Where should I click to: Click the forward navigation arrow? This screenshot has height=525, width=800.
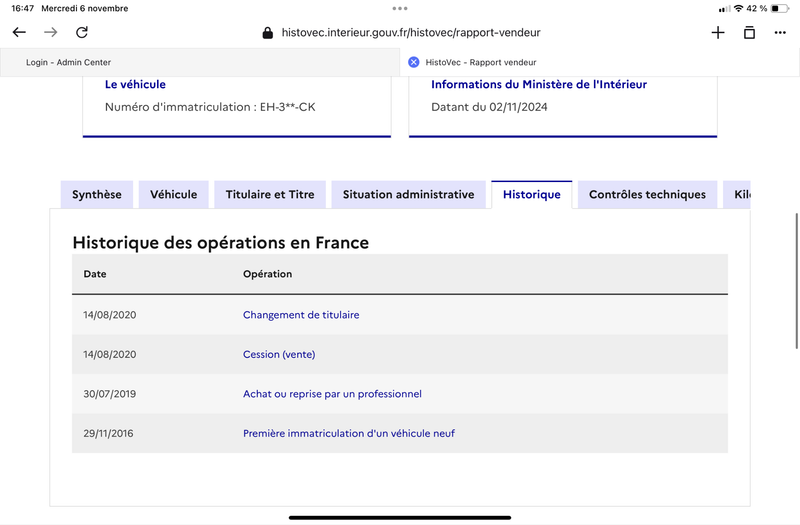pos(51,32)
